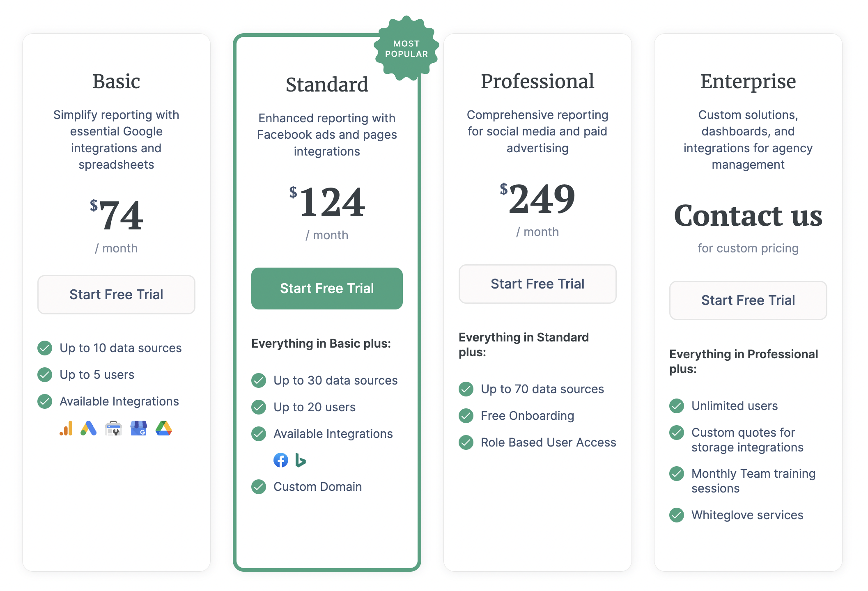Click the Enterprise plan heading
868x591 pixels.
(x=748, y=81)
